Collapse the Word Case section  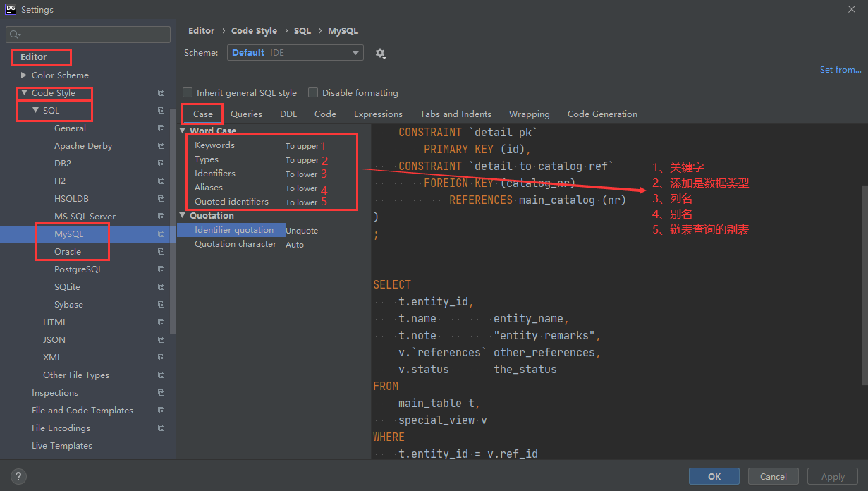(183, 131)
